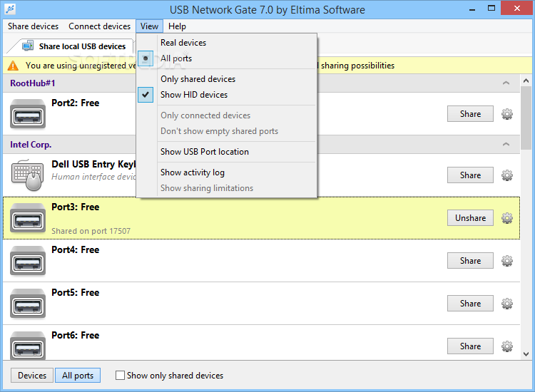Screen dimensions: 535x392
Task: Click the 'Port4: Free' label
Action: point(76,250)
